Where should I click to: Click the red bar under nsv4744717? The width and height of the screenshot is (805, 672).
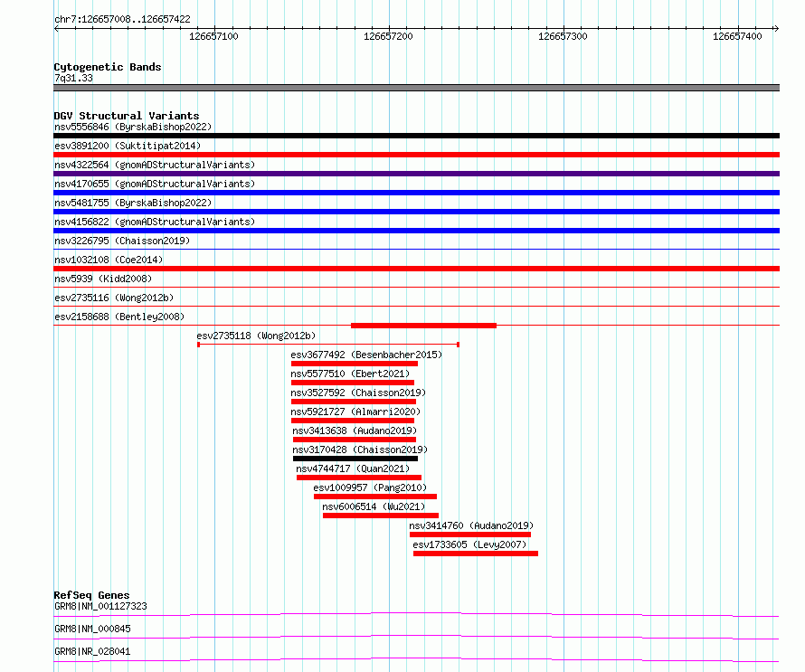pos(359,478)
